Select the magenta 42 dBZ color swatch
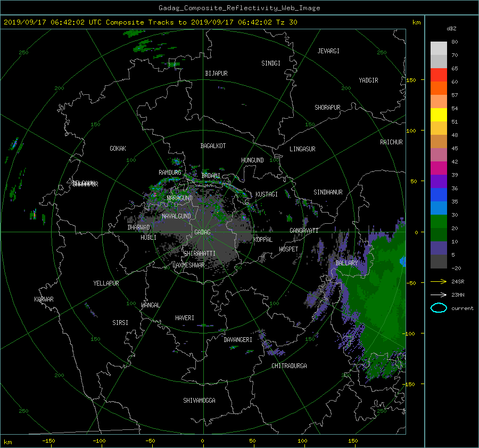 [x=439, y=168]
